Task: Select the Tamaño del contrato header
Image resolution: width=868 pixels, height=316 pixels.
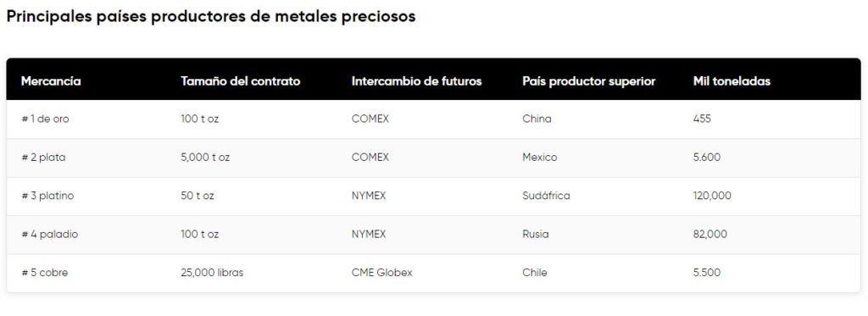Action: 240,81
